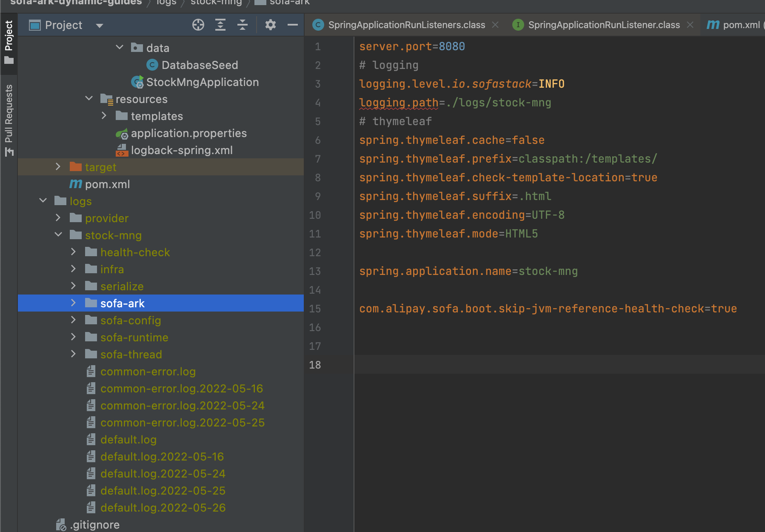Open Project panel settings gear
Viewport: 765px width, 532px height.
[271, 25]
